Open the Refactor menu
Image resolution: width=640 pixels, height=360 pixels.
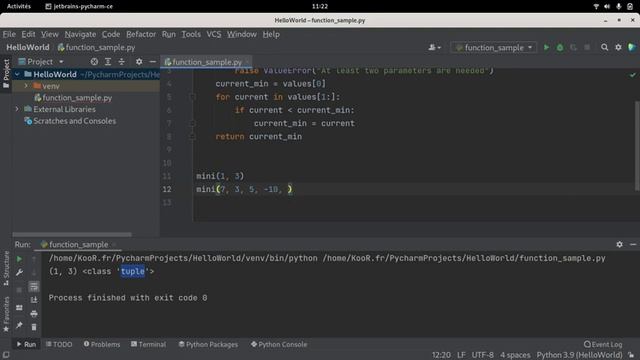tap(141, 34)
